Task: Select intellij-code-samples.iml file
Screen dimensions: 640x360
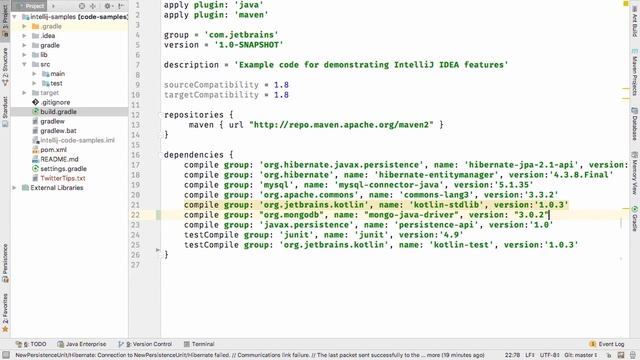Action: coord(73,140)
